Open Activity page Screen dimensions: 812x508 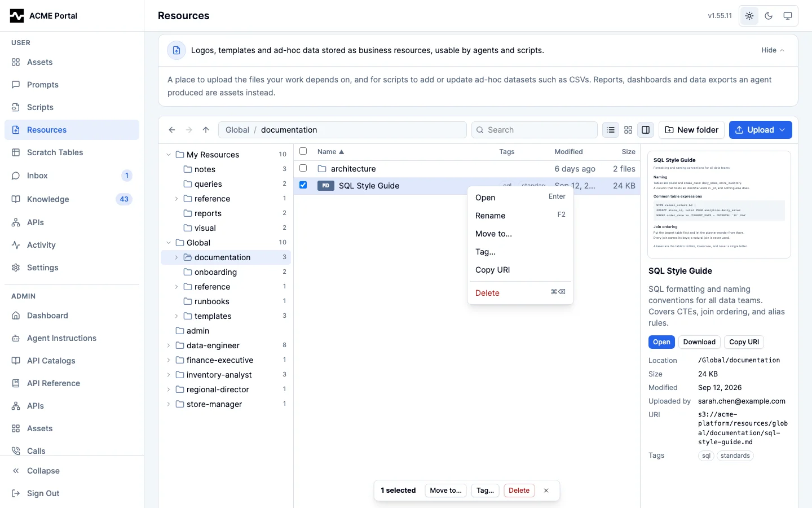coord(72,245)
